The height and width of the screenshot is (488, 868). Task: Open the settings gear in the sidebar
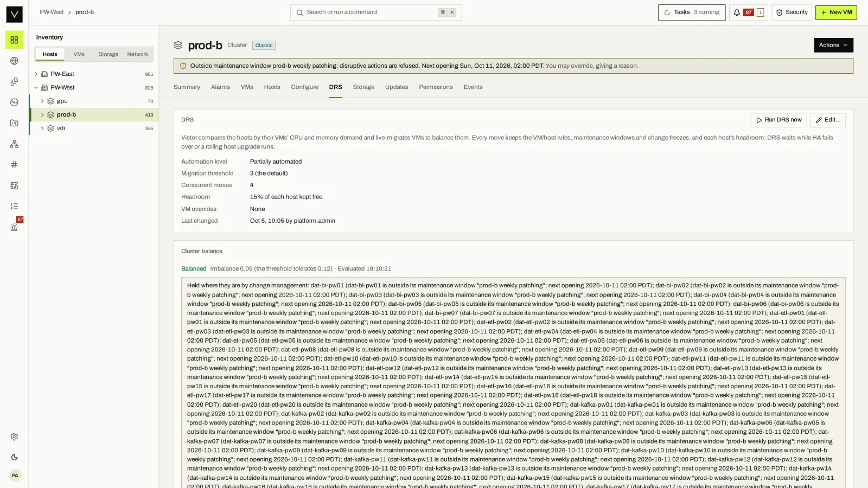tap(14, 436)
